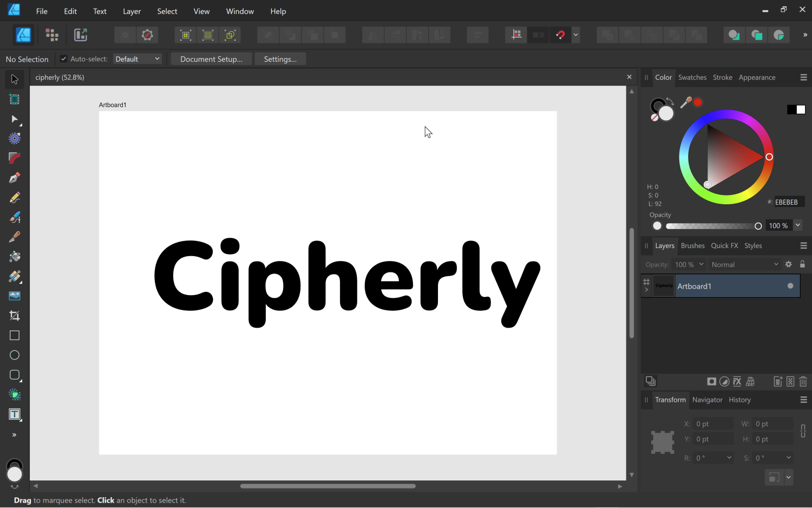Switch to the Swatches tab
The width and height of the screenshot is (812, 508).
(692, 77)
